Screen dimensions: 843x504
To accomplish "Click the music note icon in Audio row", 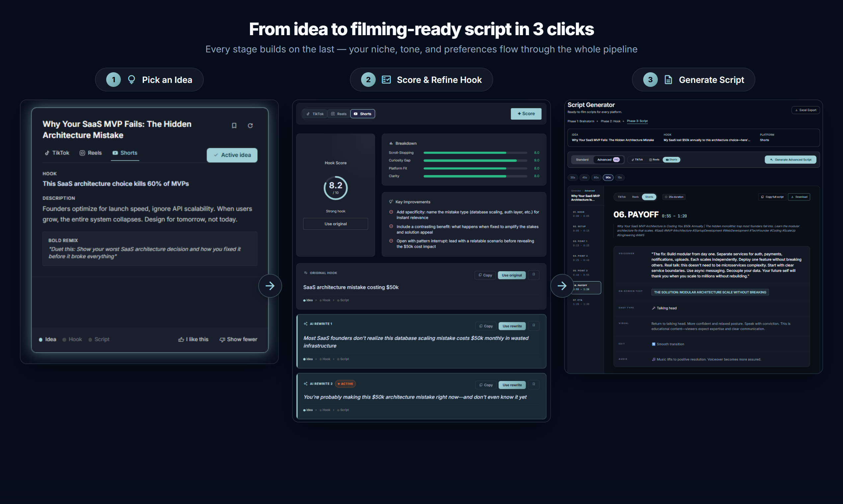I will coord(653,359).
